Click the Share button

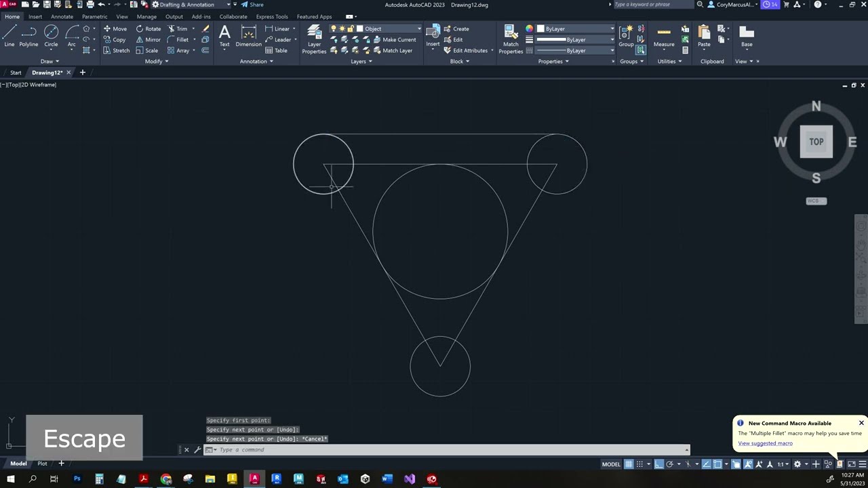pos(252,5)
